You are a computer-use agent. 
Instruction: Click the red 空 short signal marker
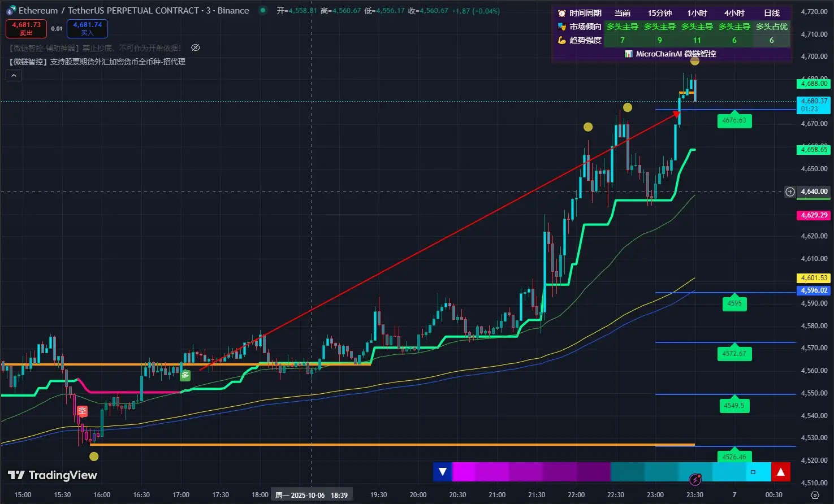pos(83,411)
